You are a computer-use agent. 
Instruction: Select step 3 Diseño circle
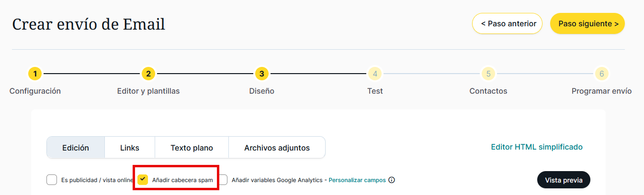point(261,74)
